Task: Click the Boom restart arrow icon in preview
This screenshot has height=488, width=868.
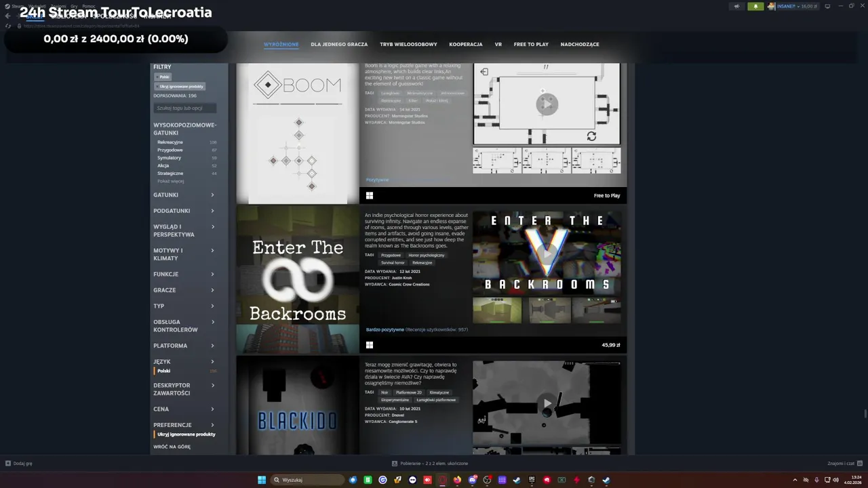Action: tap(591, 136)
